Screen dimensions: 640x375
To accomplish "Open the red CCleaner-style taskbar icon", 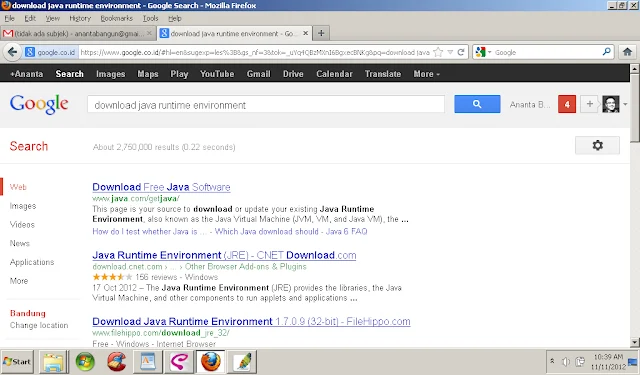I will point(117,362).
